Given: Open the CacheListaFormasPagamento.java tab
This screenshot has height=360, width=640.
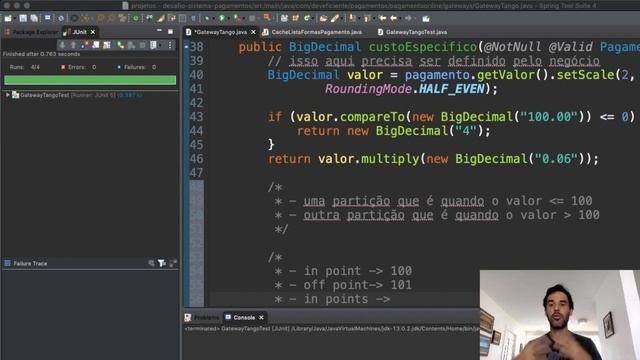Looking at the screenshot, I should click(x=312, y=32).
